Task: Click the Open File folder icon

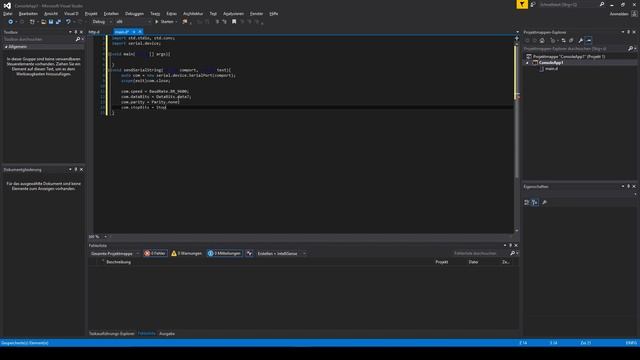Action: click(x=43, y=22)
